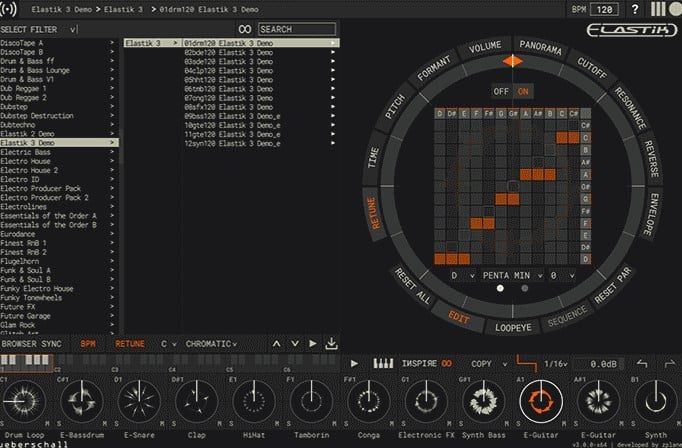Open the 1/16 grid dropdown
682x448 pixels.
coord(555,364)
